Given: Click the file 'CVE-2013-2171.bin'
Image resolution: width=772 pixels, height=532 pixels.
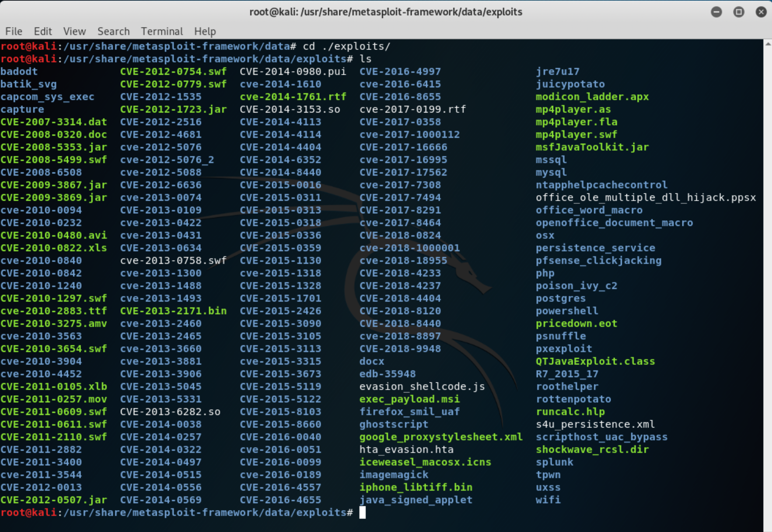Looking at the screenshot, I should coord(173,311).
